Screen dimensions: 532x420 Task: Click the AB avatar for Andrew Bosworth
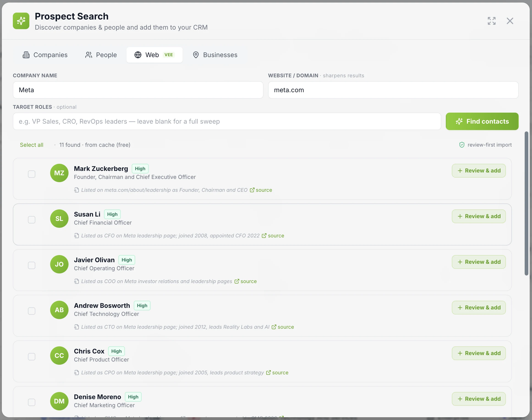(x=59, y=310)
